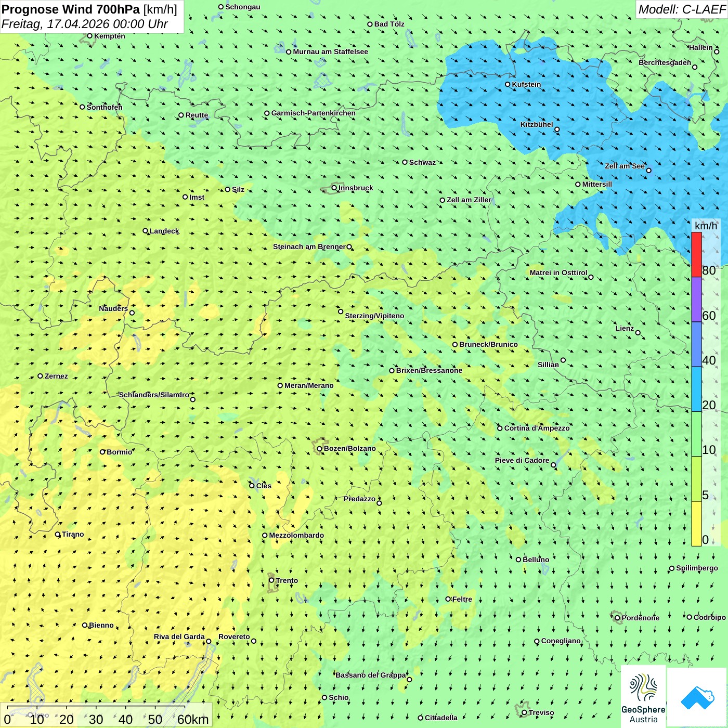This screenshot has width=728, height=728.
Task: Select the purple 60–80 km/h legend color
Action: tap(696, 300)
